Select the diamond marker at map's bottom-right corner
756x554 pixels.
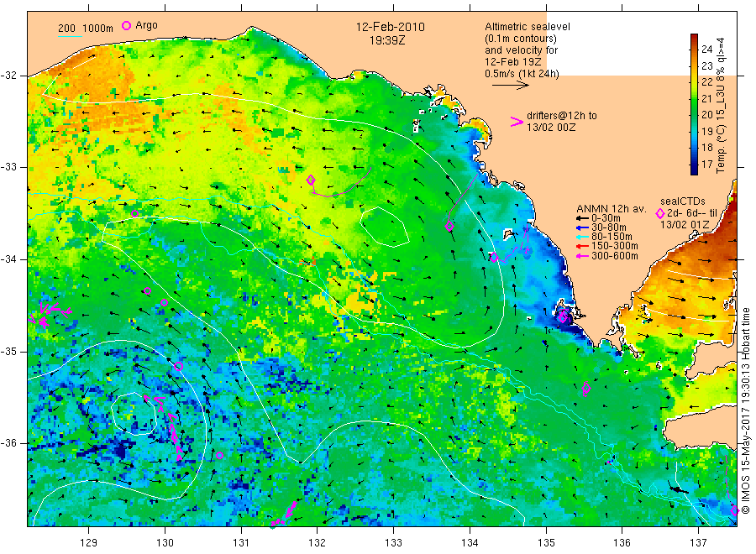tap(734, 510)
